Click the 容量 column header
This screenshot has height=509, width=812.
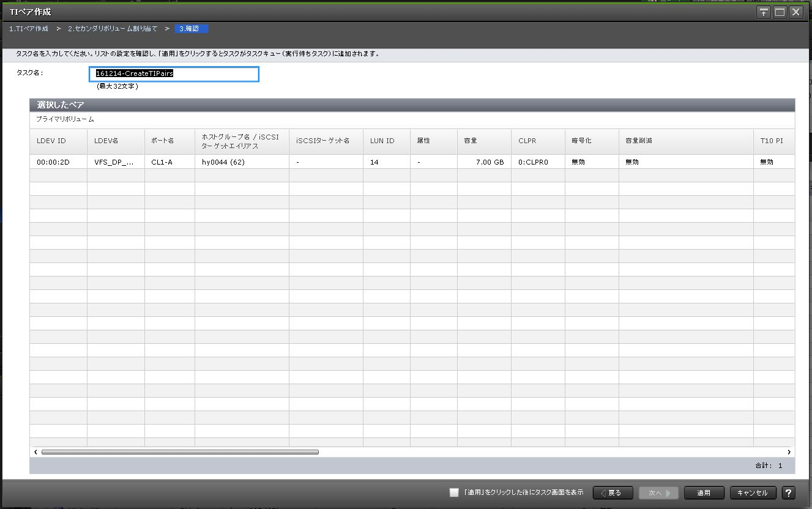click(471, 141)
